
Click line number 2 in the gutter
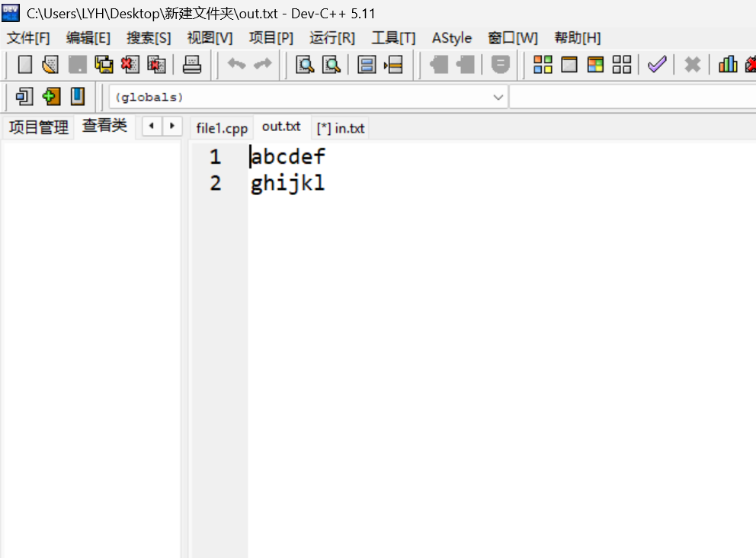tap(215, 183)
